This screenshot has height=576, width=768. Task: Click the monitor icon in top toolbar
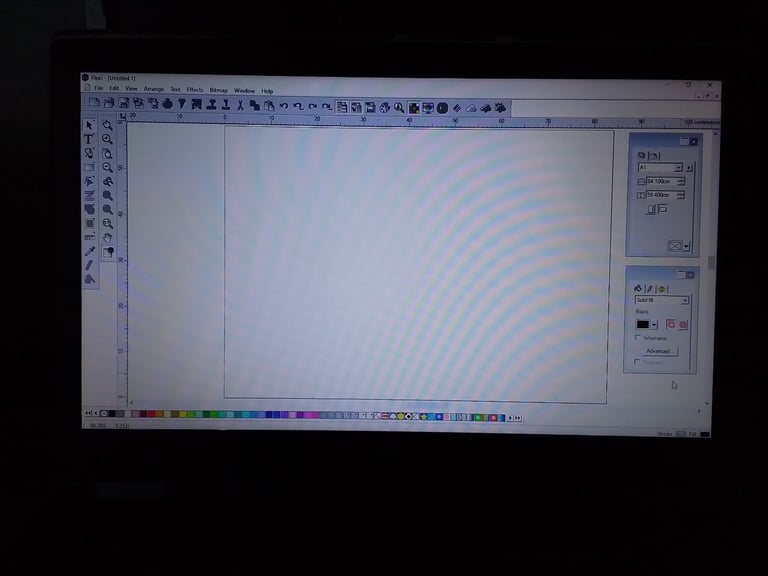[x=428, y=108]
